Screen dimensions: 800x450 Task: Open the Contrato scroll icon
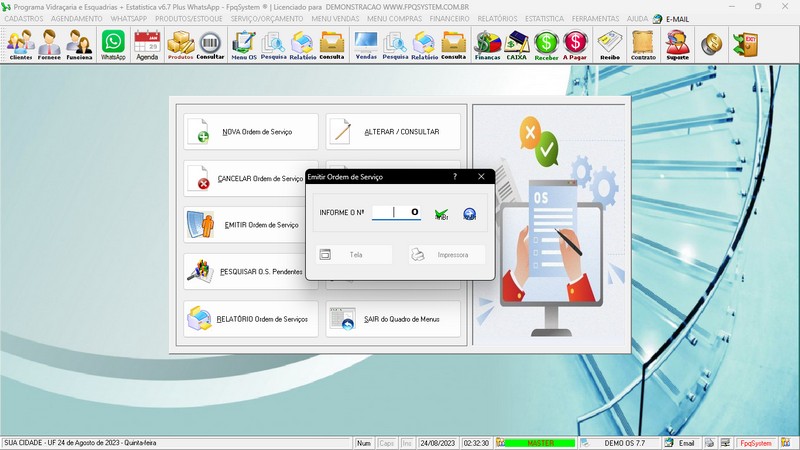tap(643, 45)
